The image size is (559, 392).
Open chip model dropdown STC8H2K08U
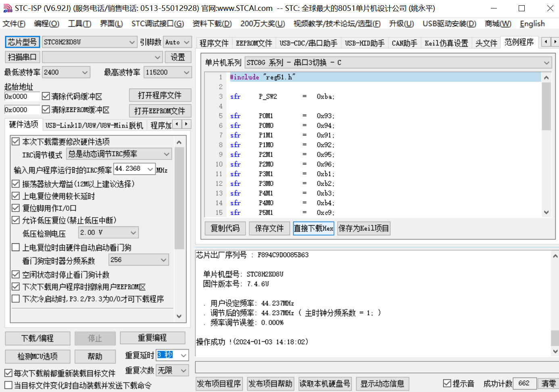[x=90, y=42]
